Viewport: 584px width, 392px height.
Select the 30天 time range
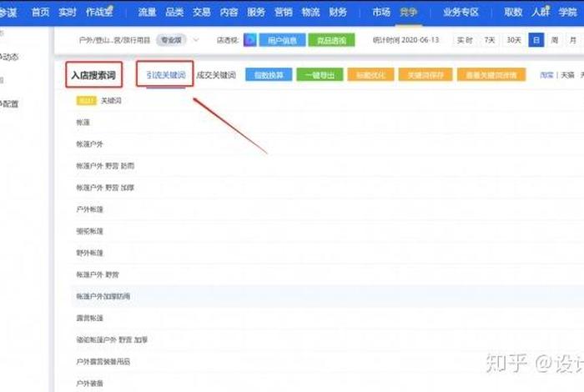point(514,40)
